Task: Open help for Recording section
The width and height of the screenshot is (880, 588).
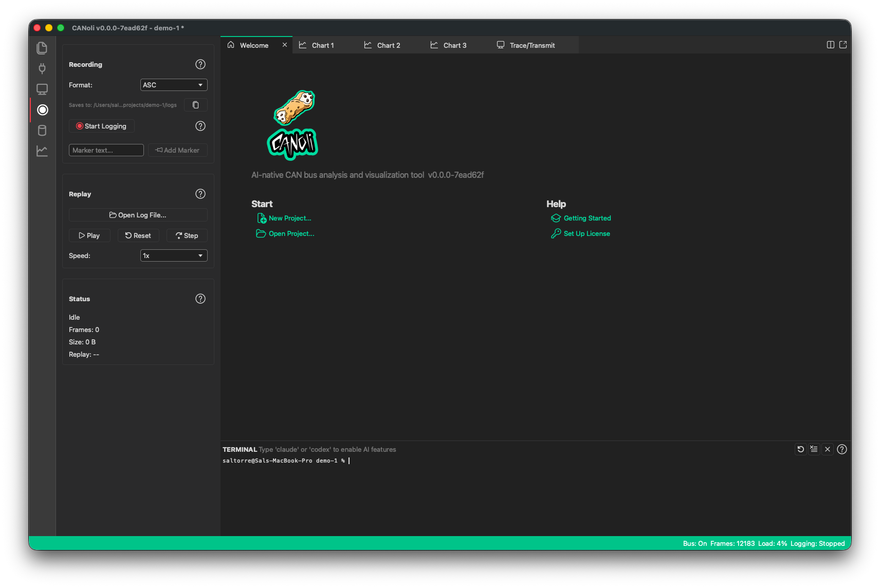Action: pyautogui.click(x=200, y=64)
